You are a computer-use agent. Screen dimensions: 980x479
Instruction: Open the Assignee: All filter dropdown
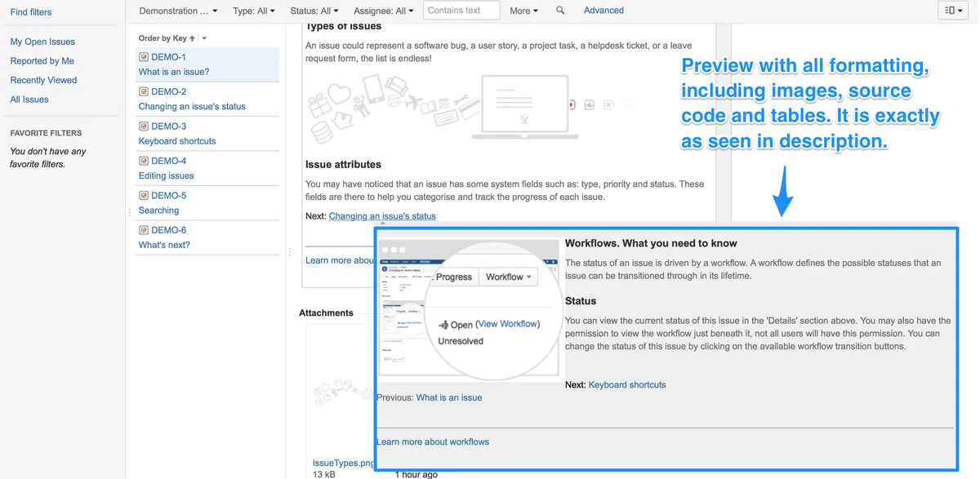tap(384, 11)
